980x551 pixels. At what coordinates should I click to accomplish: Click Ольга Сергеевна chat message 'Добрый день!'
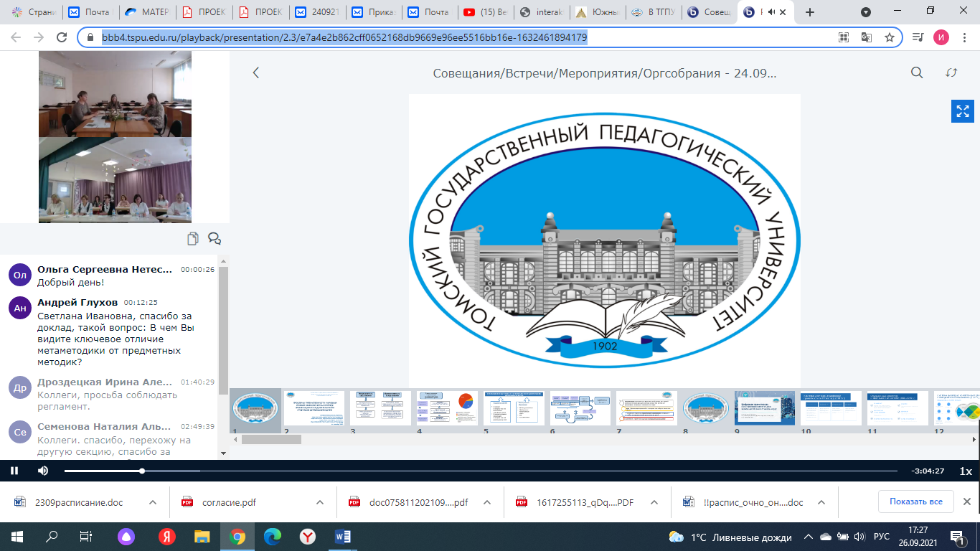(70, 282)
